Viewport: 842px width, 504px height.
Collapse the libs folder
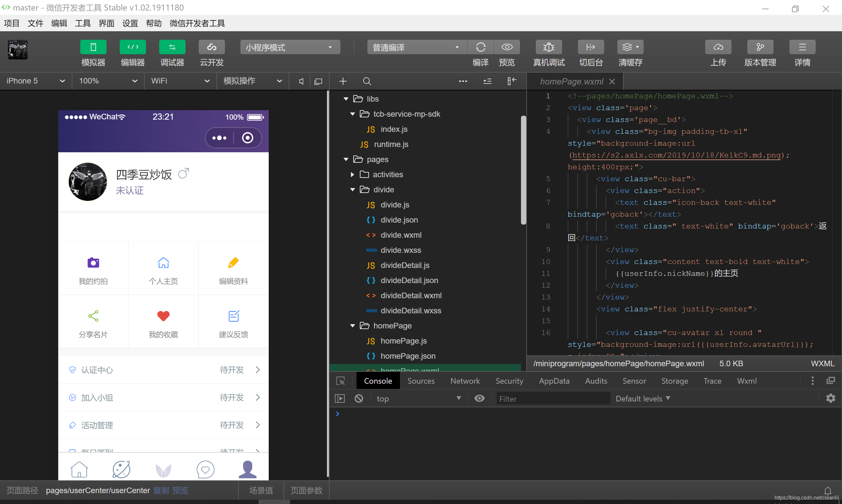click(346, 99)
